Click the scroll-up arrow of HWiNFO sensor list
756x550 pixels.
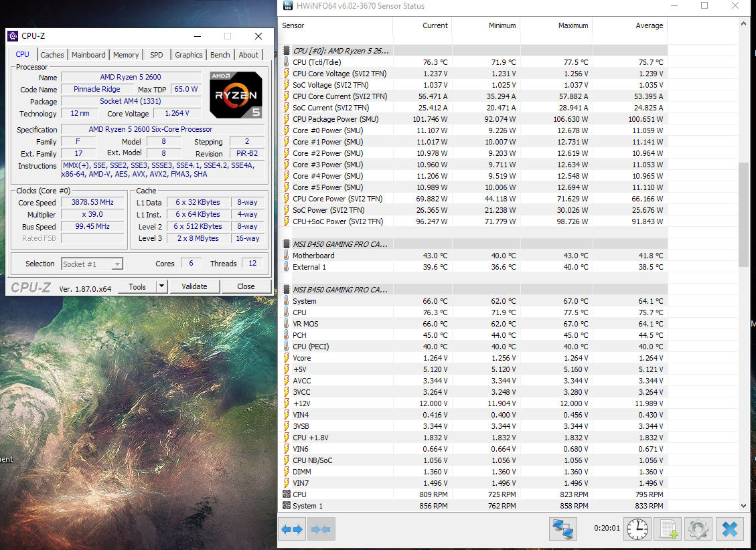click(x=743, y=23)
